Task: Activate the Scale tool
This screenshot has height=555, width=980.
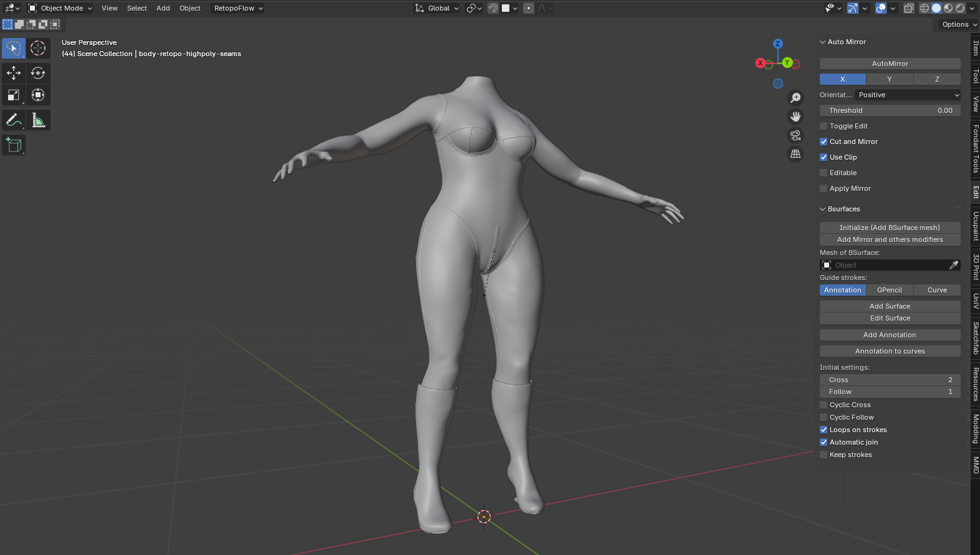Action: [14, 95]
